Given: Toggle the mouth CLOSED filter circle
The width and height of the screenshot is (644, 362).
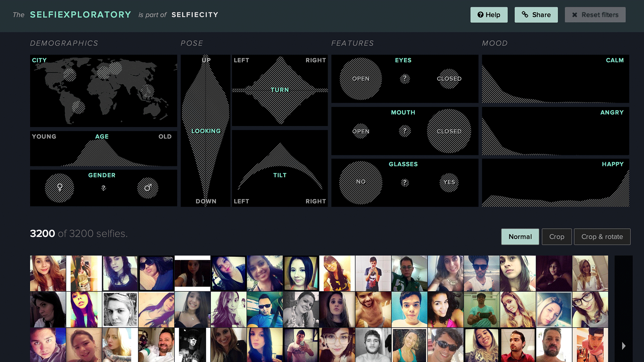Looking at the screenshot, I should point(449,131).
